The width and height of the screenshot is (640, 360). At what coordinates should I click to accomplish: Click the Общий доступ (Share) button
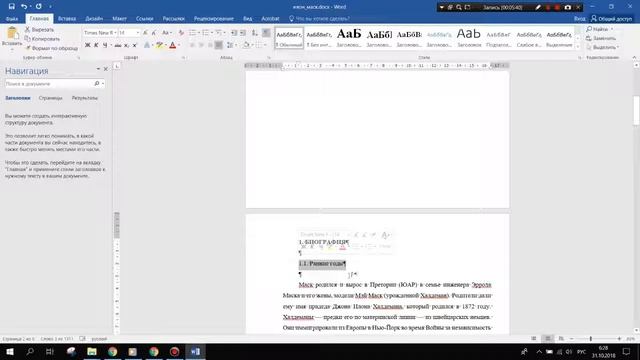coord(611,18)
